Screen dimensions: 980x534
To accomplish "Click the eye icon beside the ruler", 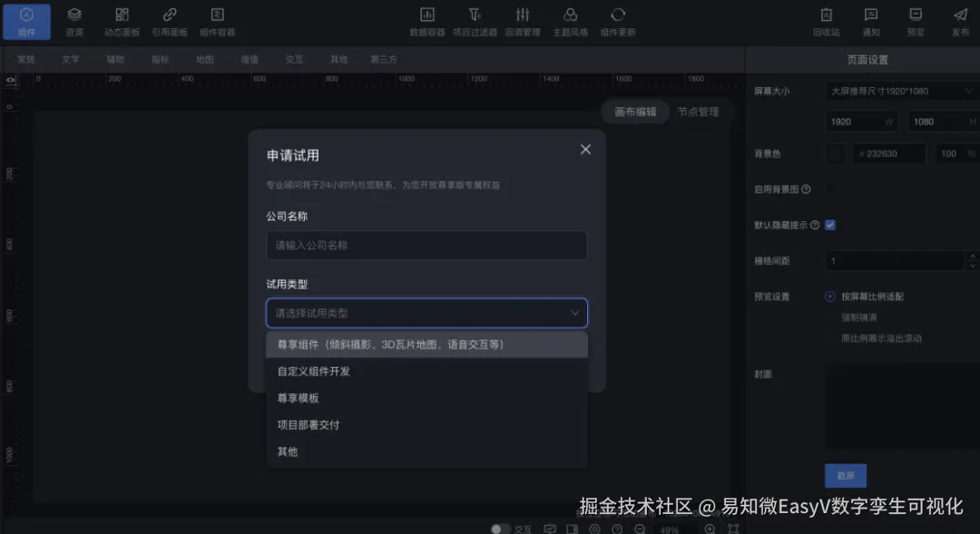I will 11,81.
